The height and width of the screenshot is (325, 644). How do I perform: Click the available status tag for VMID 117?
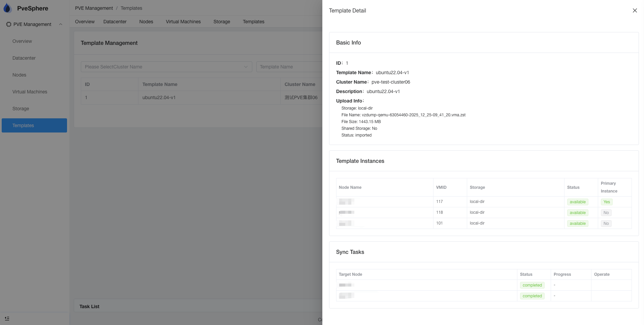click(577, 202)
